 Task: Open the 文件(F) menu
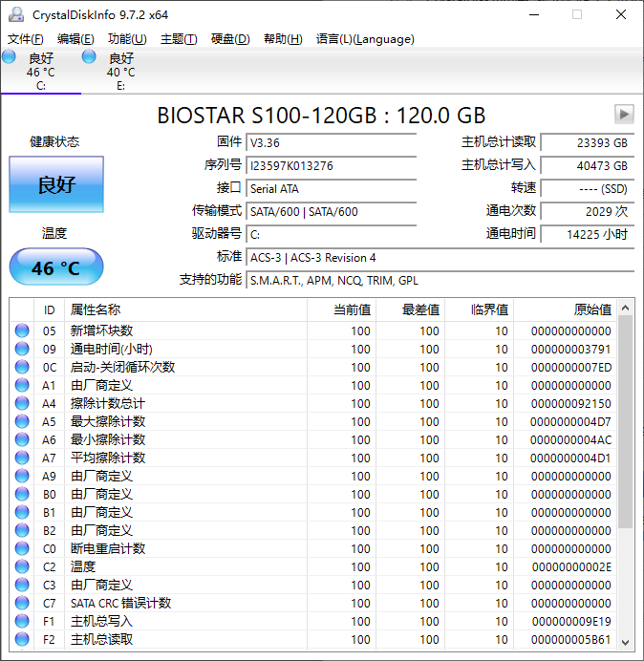point(25,39)
